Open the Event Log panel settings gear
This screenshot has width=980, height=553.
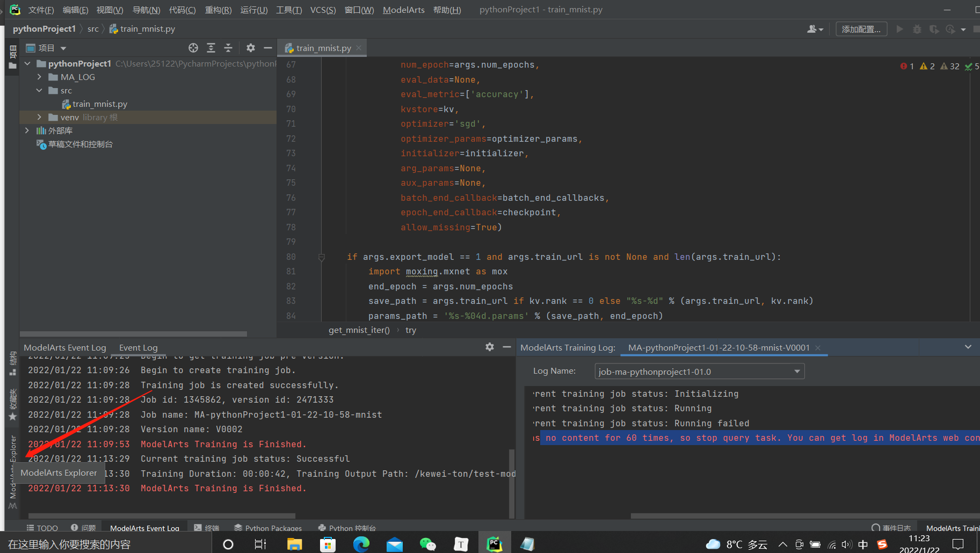490,347
